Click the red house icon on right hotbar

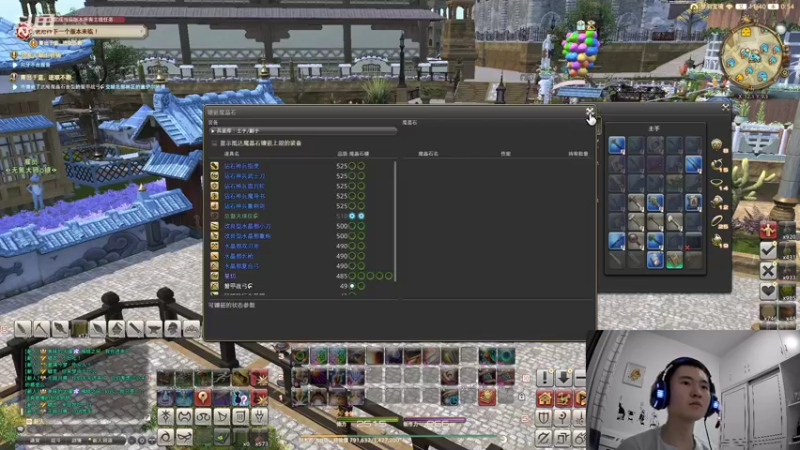click(544, 398)
